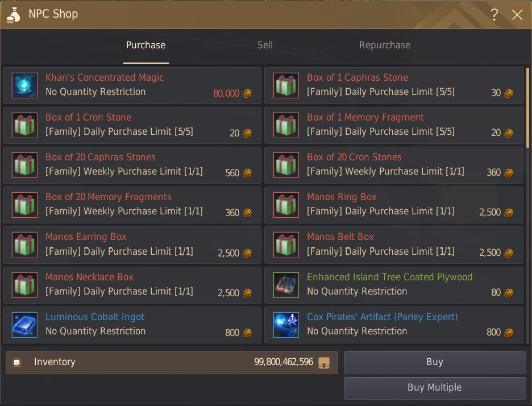Select the Manos Belt Box listing

coord(393,245)
